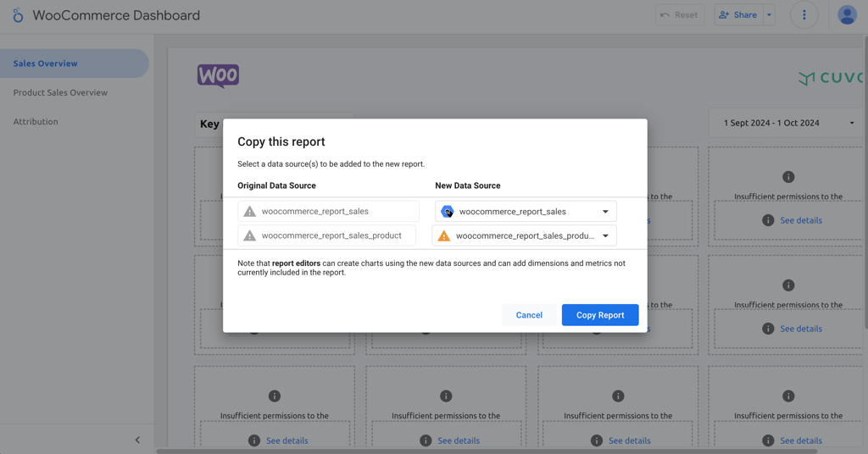868x454 pixels.
Task: Collapse the left navigation panel
Action: [137, 440]
